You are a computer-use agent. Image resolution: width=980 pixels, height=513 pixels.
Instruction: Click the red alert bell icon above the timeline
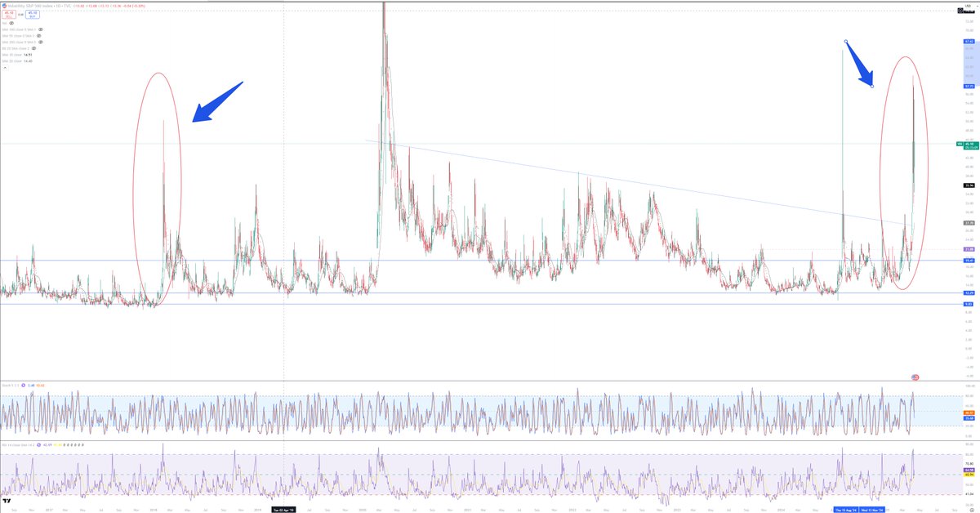[915, 377]
